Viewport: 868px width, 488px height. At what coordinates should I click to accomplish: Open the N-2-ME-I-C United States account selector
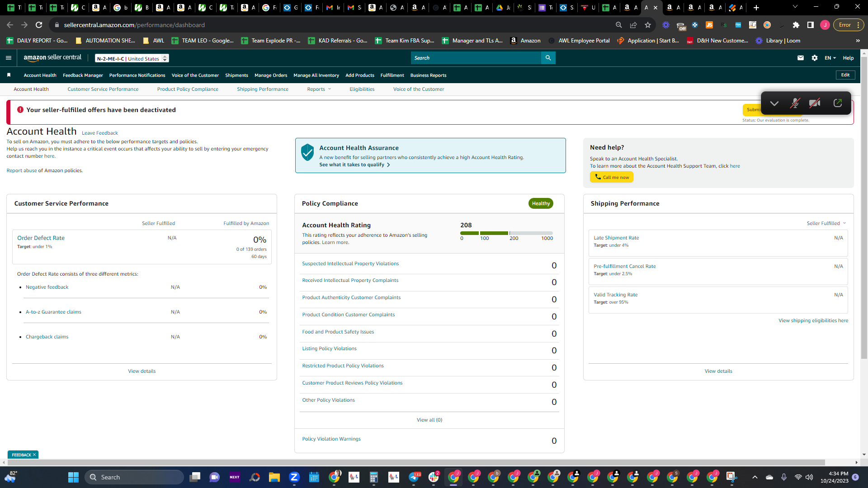(132, 58)
